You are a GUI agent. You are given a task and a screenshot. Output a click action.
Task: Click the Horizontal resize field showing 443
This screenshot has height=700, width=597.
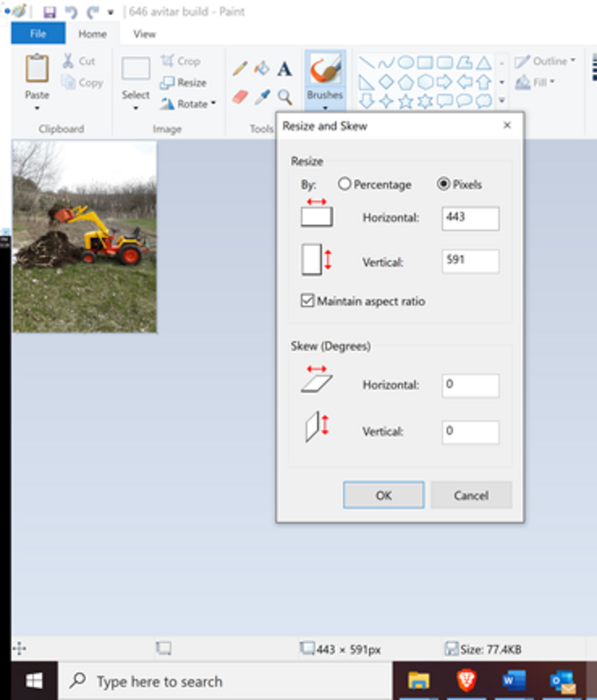pos(470,218)
